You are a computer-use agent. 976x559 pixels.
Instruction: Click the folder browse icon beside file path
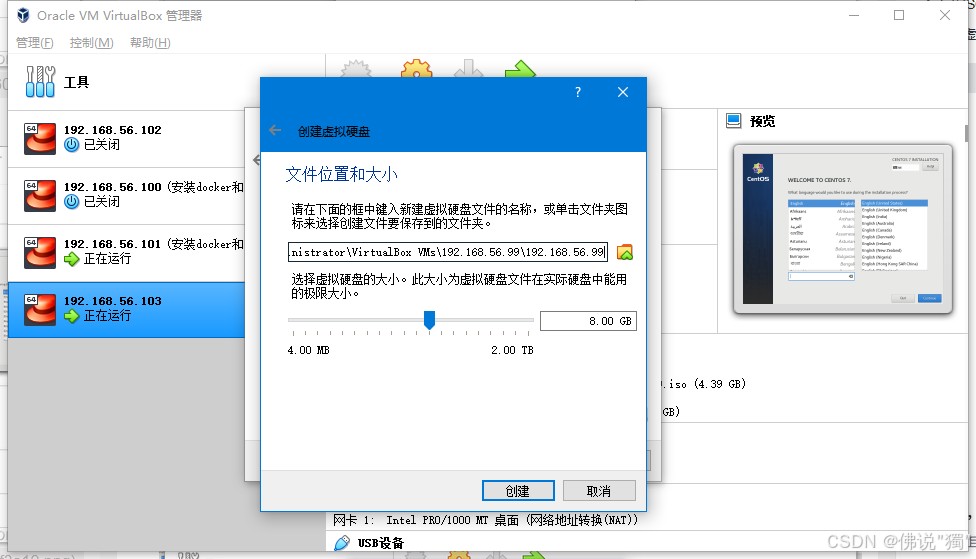[x=624, y=252]
